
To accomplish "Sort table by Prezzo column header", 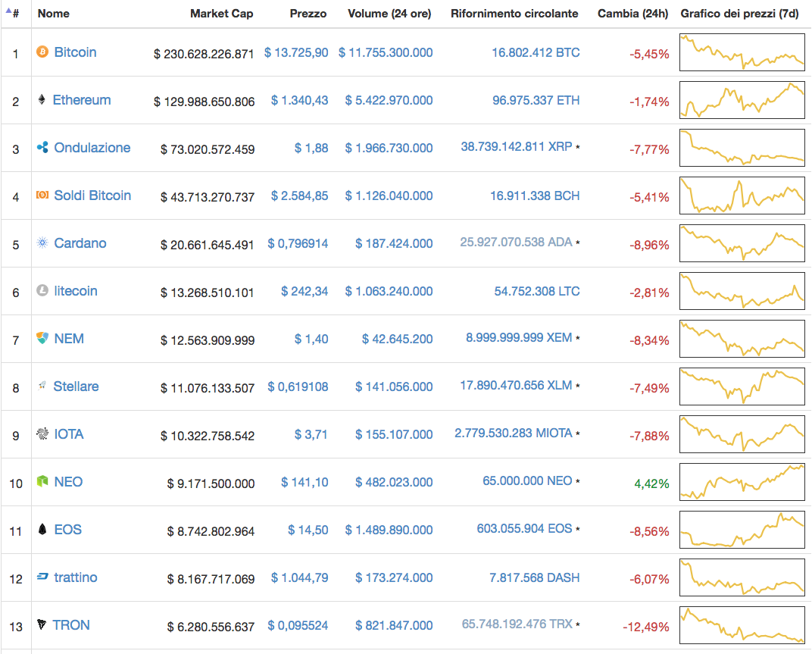I will point(308,14).
